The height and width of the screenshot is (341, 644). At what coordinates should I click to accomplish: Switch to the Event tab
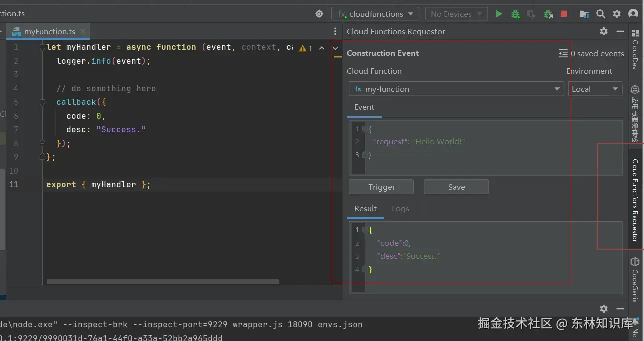(x=364, y=107)
